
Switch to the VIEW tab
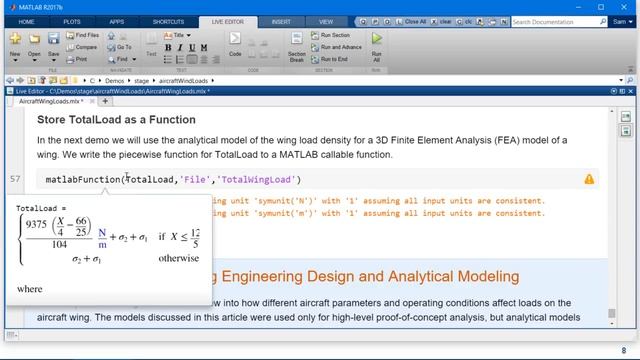(x=326, y=22)
